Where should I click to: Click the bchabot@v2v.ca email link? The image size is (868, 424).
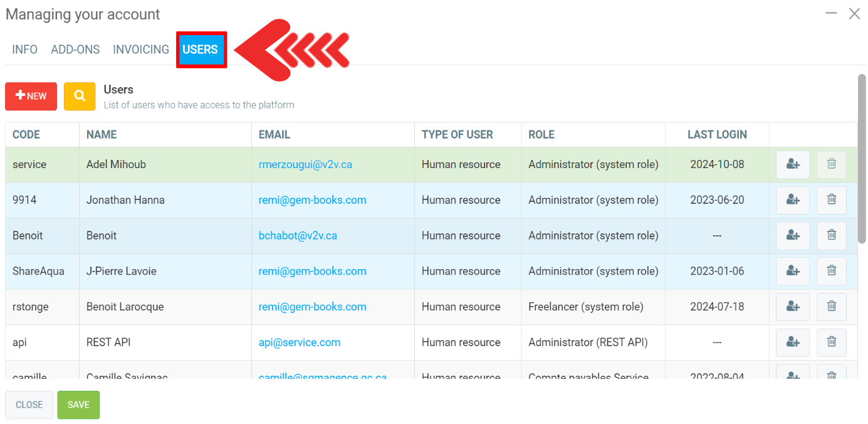click(298, 236)
